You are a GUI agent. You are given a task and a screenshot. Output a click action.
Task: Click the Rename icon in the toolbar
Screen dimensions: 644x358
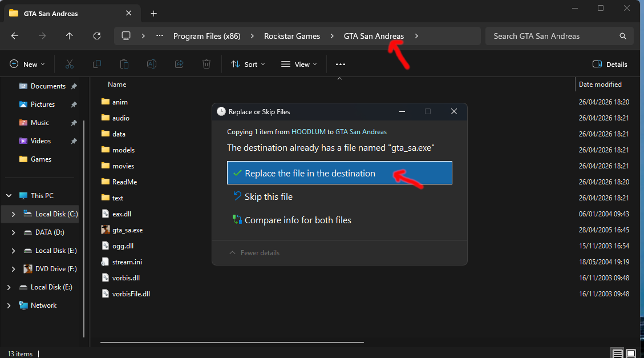152,64
